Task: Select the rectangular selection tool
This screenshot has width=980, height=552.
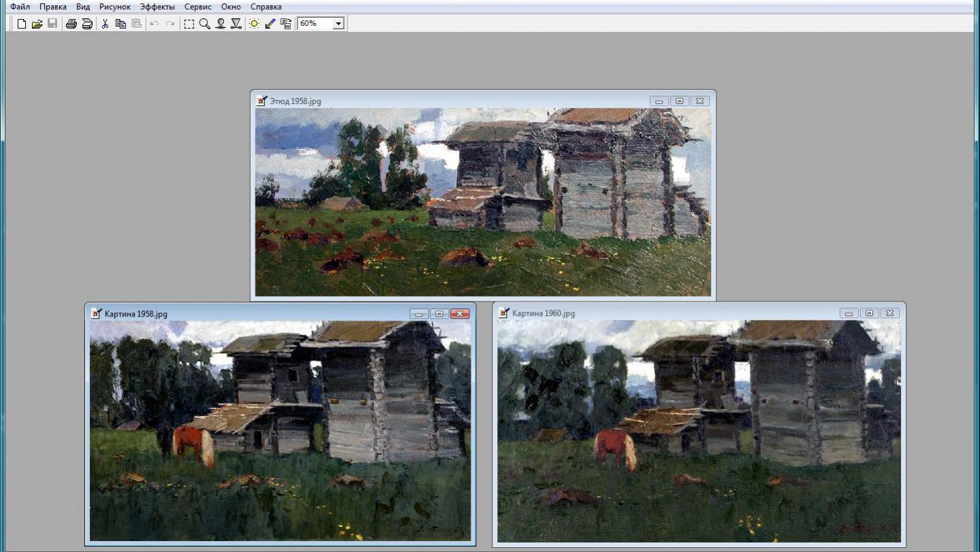Action: (x=189, y=24)
